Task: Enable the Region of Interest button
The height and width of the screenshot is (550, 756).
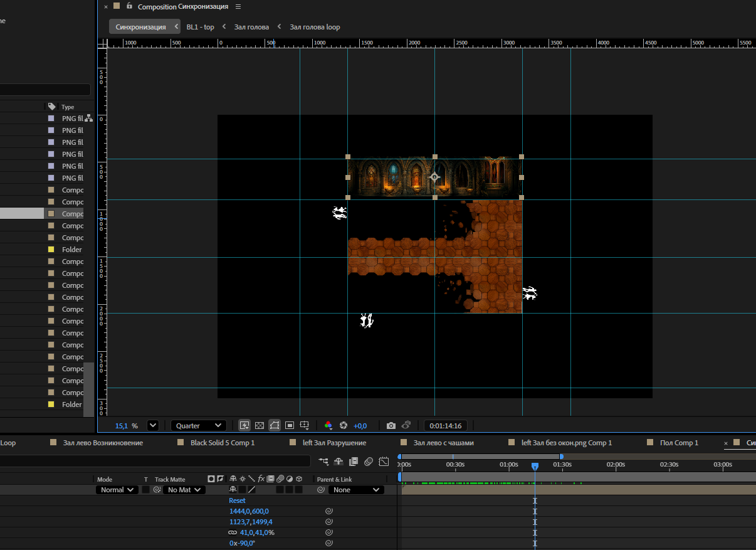Action: (x=290, y=425)
